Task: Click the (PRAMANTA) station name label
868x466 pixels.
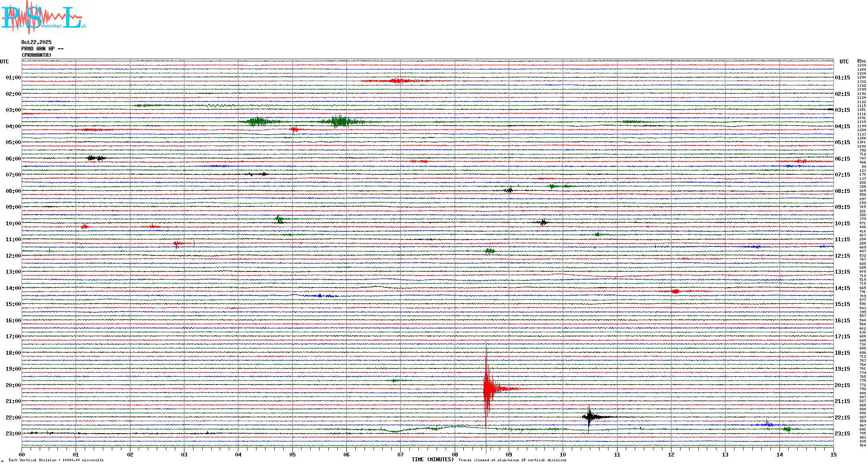Action: [36, 55]
